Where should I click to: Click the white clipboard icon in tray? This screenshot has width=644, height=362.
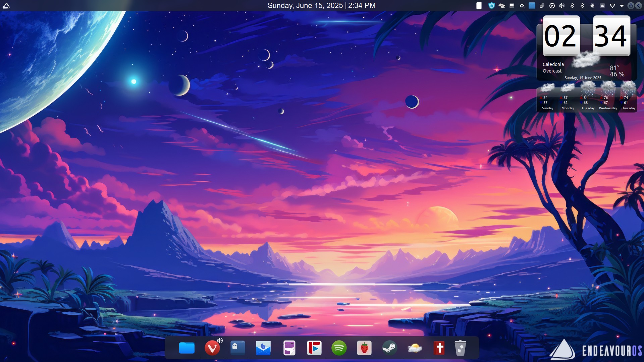479,5
